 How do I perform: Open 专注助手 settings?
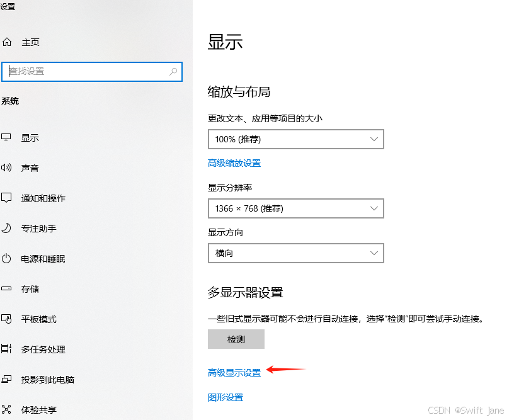[38, 229]
